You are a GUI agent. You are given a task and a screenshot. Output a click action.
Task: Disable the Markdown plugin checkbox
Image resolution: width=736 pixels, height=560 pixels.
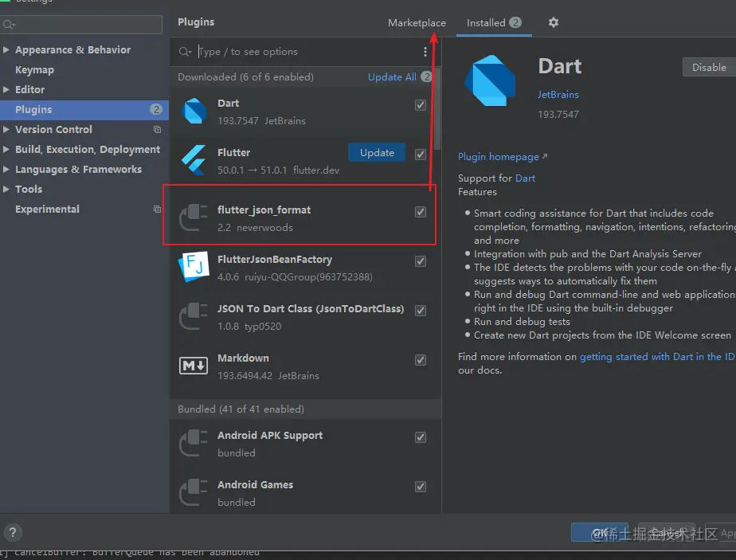[421, 359]
